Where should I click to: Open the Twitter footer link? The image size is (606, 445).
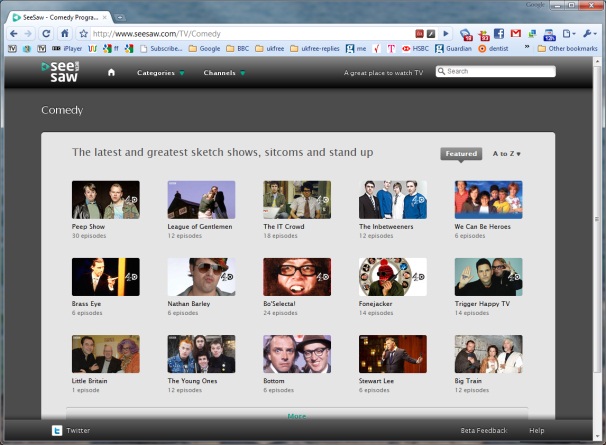click(78, 430)
